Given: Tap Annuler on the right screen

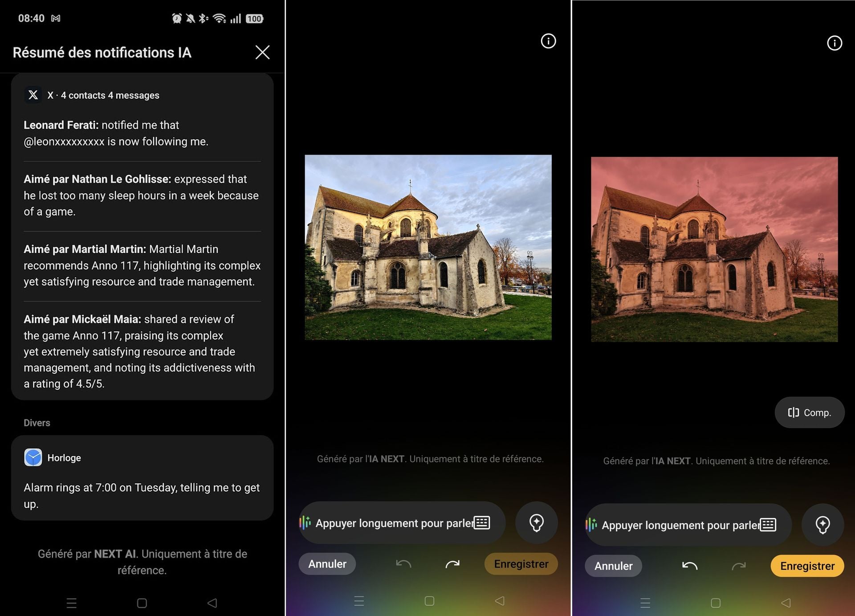Looking at the screenshot, I should 614,566.
